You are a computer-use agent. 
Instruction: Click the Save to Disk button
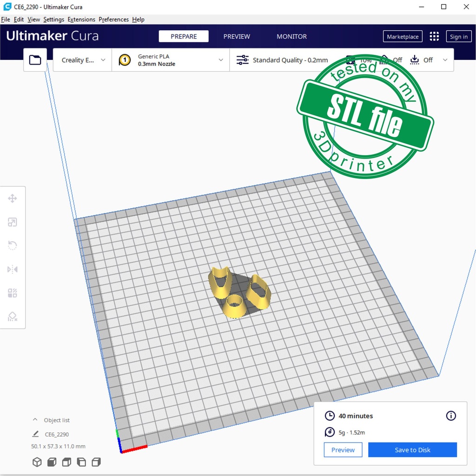click(x=412, y=450)
